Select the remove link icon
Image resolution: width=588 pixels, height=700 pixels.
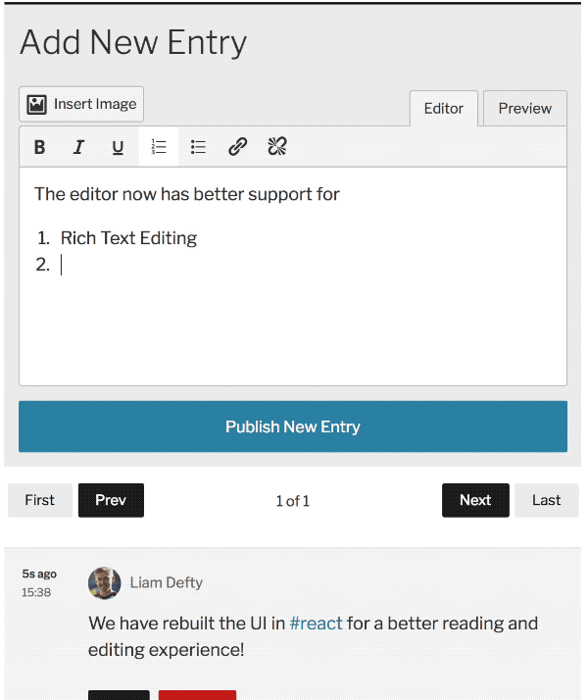click(277, 147)
